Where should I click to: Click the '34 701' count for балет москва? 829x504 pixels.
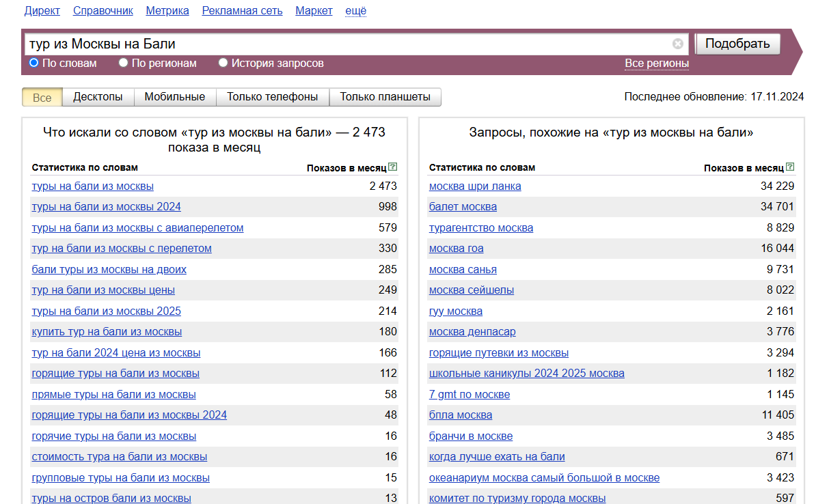pyautogui.click(x=778, y=207)
